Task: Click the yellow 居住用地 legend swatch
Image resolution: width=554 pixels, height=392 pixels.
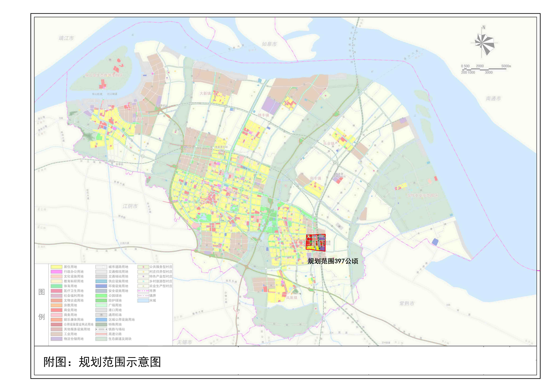Action: [56, 267]
